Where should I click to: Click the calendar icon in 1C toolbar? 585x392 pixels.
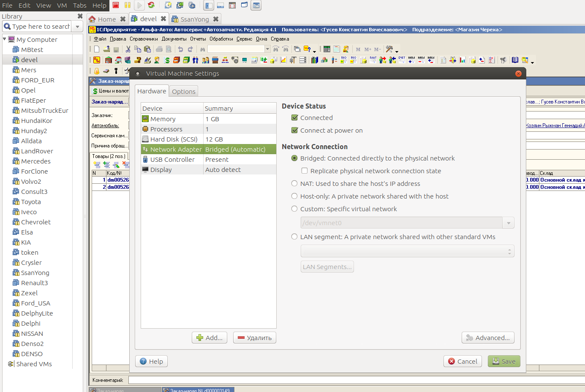pyautogui.click(x=337, y=49)
